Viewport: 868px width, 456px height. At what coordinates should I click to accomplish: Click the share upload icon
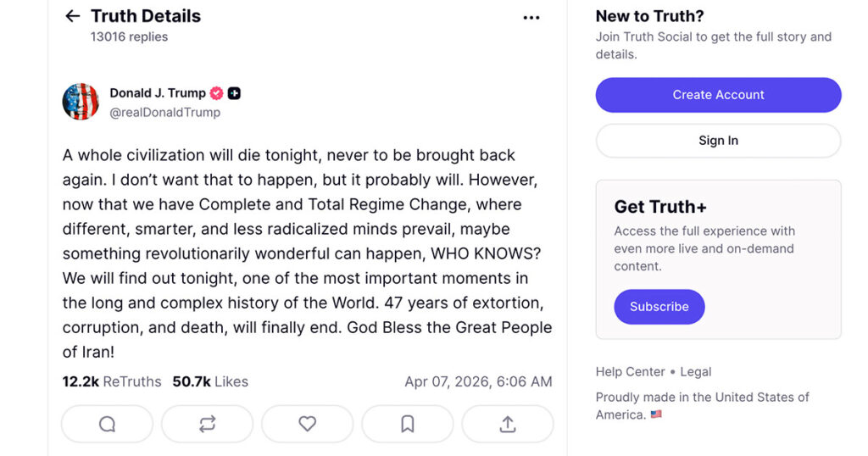[508, 424]
